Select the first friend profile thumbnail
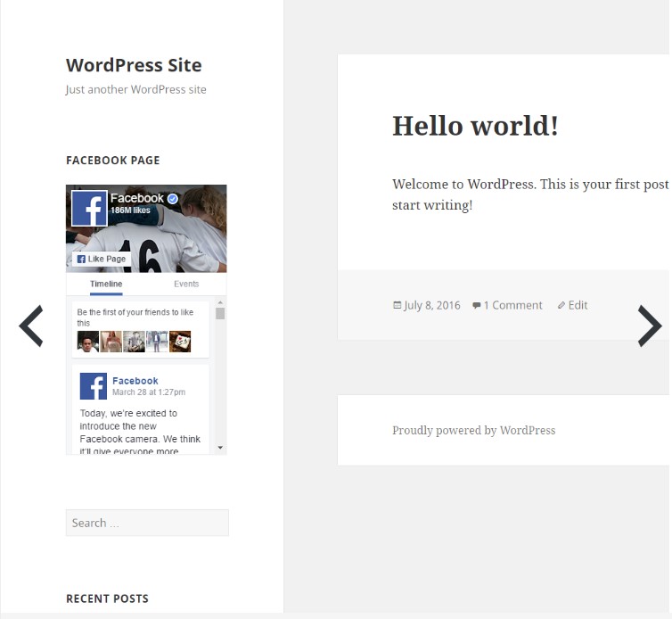This screenshot has height=619, width=672. [x=88, y=341]
